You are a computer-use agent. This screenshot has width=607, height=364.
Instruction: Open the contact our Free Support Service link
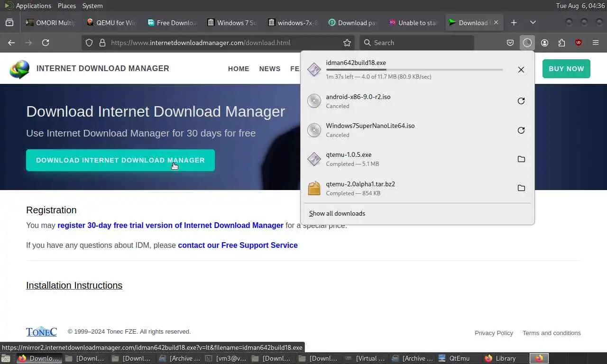point(238,245)
